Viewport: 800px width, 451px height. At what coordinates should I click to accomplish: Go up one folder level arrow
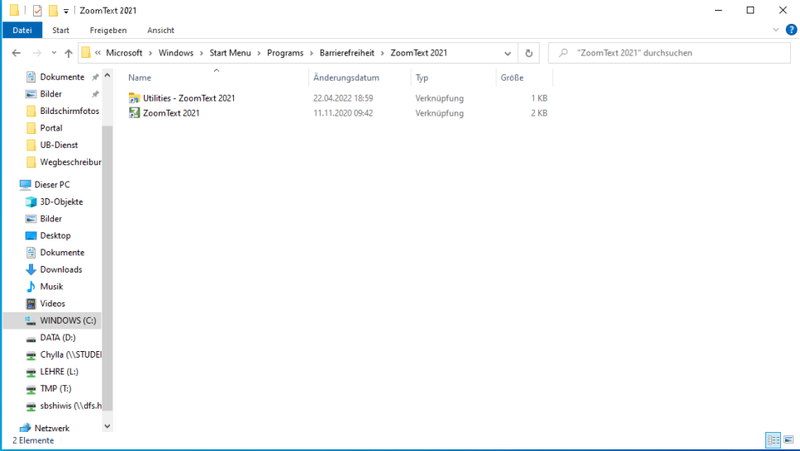[68, 53]
